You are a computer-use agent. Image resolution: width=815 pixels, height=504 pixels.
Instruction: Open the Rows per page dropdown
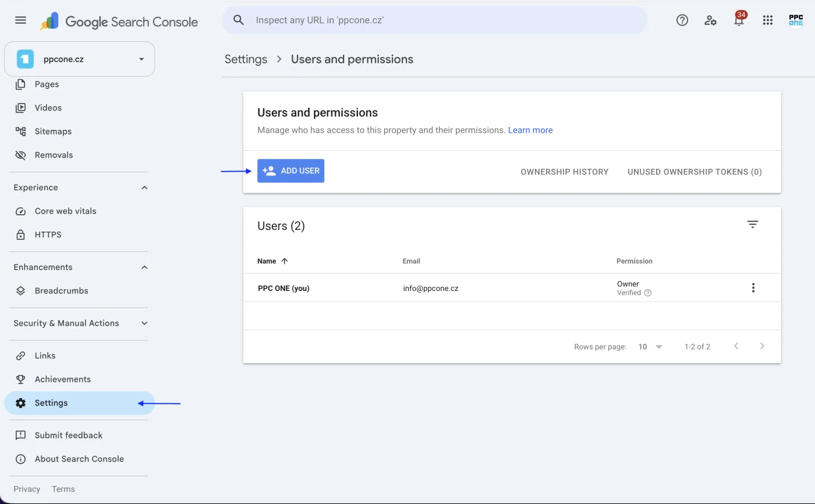650,346
